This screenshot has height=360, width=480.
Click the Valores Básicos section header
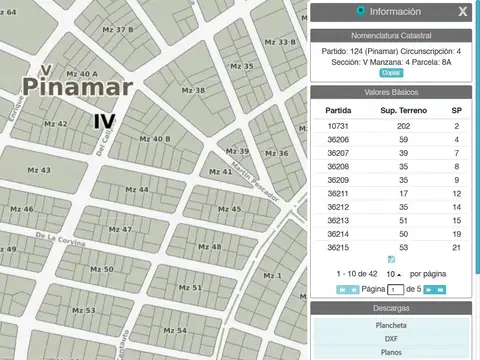tap(391, 92)
